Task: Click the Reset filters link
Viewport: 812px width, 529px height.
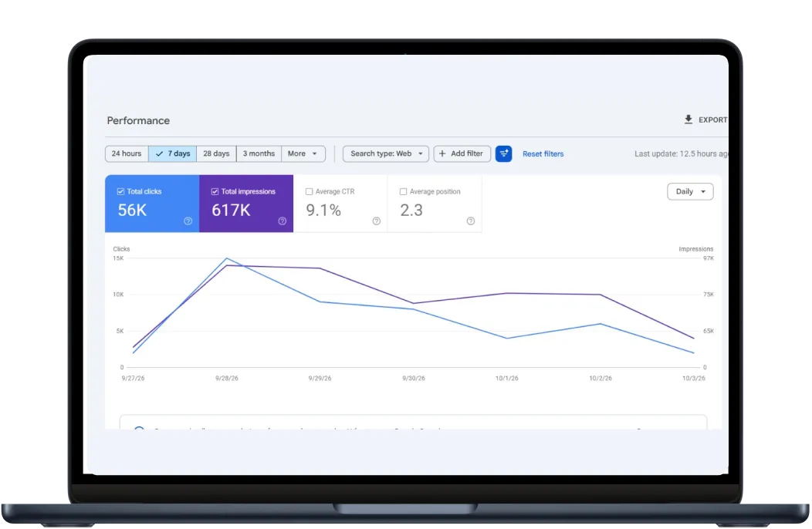Action: pyautogui.click(x=543, y=153)
